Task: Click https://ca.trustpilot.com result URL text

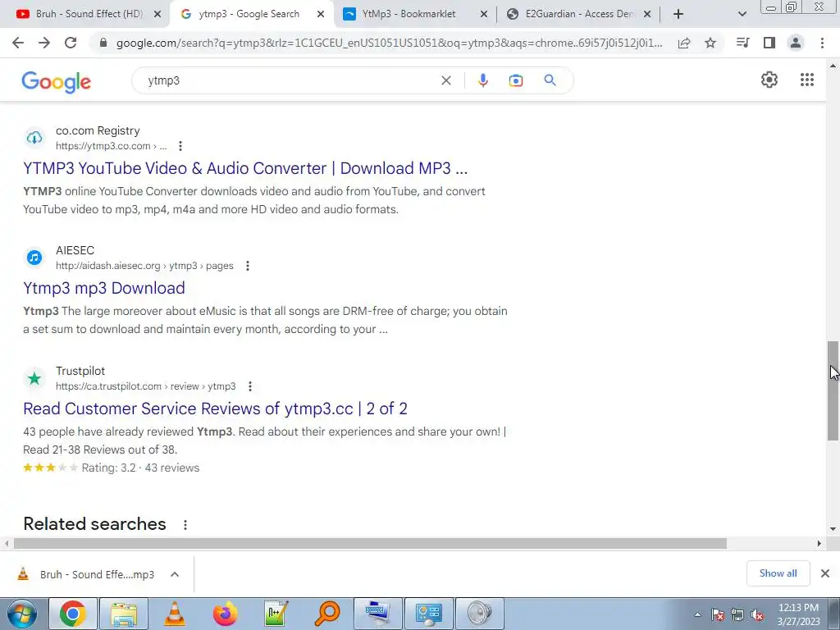Action: [x=146, y=386]
